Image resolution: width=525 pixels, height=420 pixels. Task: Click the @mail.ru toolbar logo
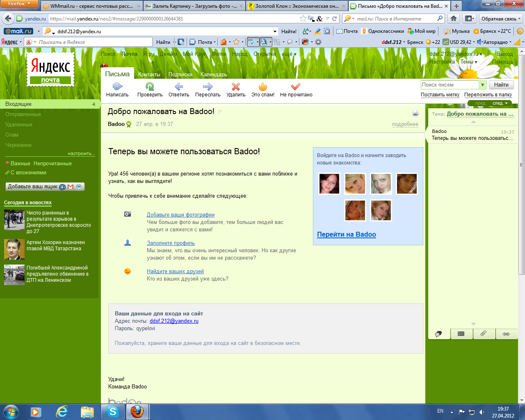pos(18,31)
